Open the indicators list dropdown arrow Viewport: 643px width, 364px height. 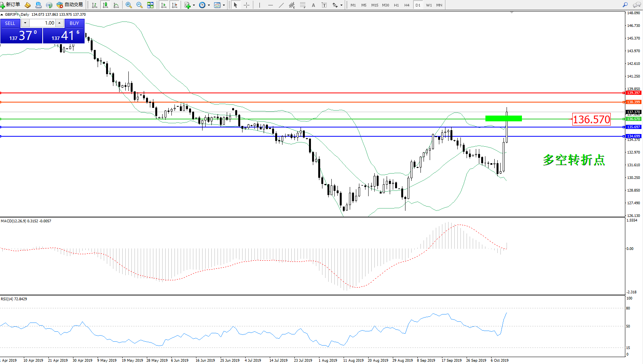click(x=194, y=5)
